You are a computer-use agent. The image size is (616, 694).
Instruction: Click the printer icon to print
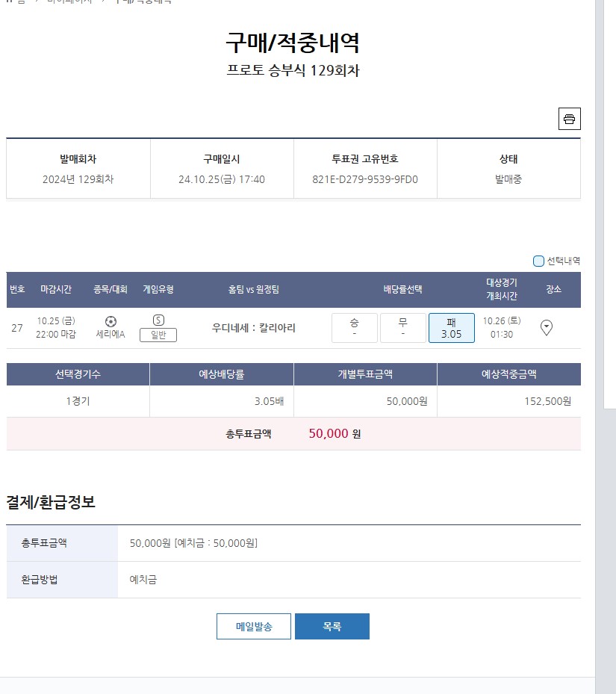click(569, 120)
